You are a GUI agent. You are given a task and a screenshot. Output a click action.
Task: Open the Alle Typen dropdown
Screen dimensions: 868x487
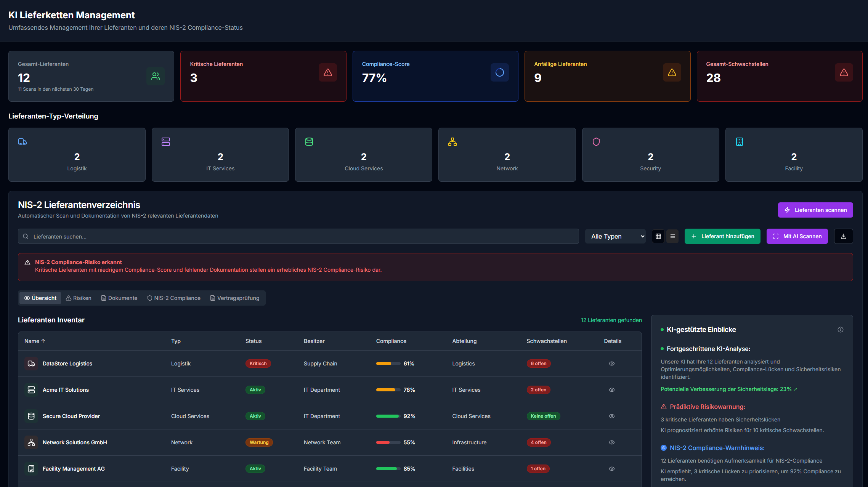click(615, 236)
